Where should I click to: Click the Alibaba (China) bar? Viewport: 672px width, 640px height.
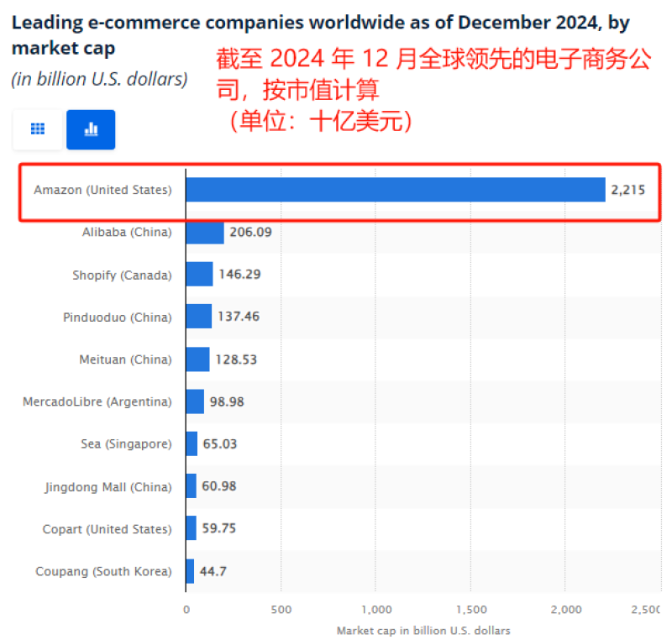(x=205, y=232)
